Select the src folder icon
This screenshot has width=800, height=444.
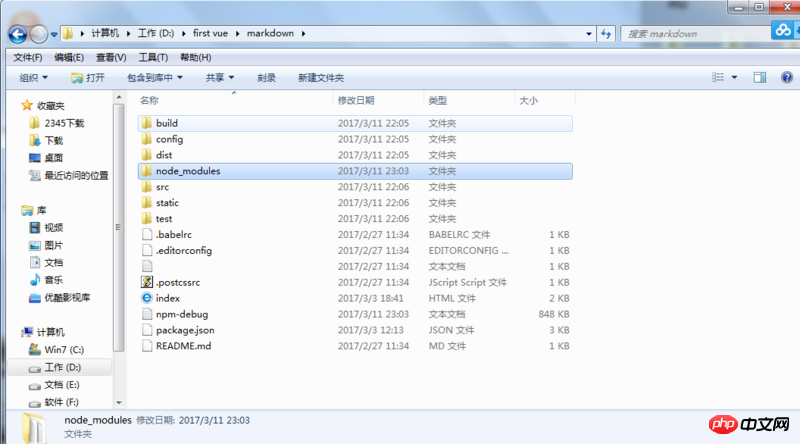pos(146,187)
